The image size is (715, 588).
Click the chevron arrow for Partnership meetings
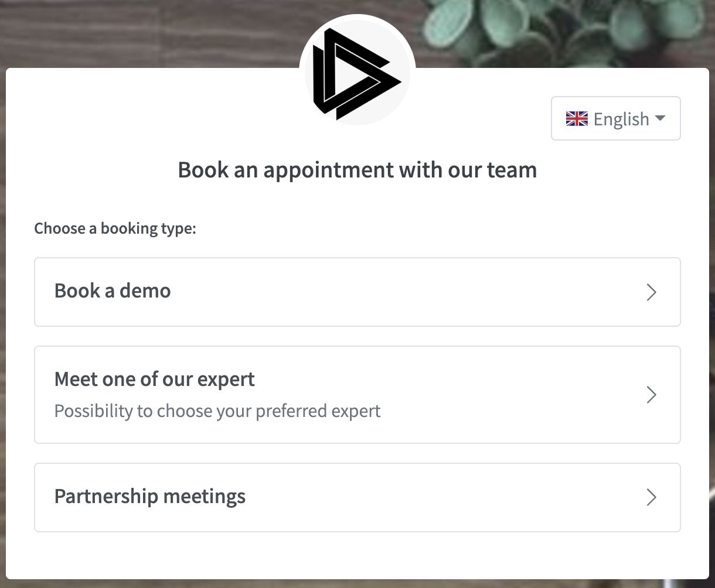click(x=651, y=497)
